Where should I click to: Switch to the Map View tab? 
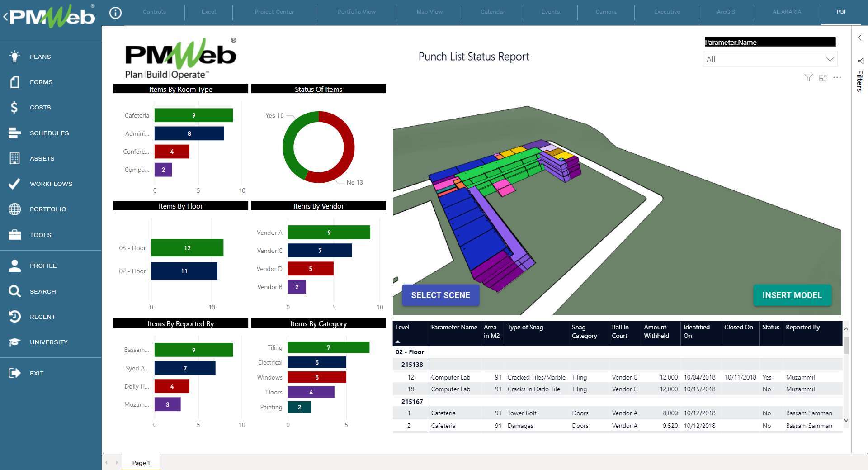click(x=429, y=12)
